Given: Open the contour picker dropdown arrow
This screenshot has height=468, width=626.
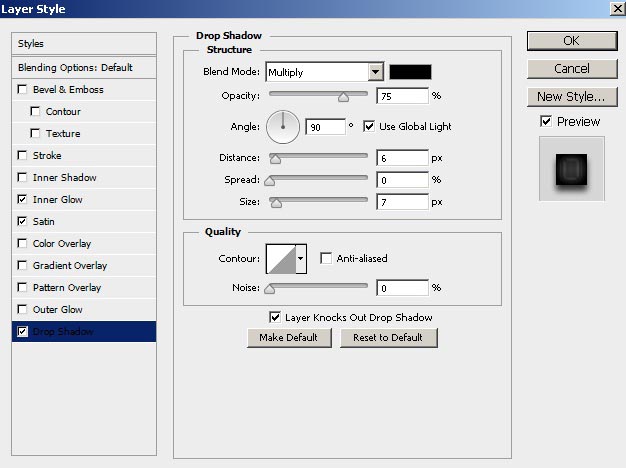Looking at the screenshot, I should pos(301,258).
